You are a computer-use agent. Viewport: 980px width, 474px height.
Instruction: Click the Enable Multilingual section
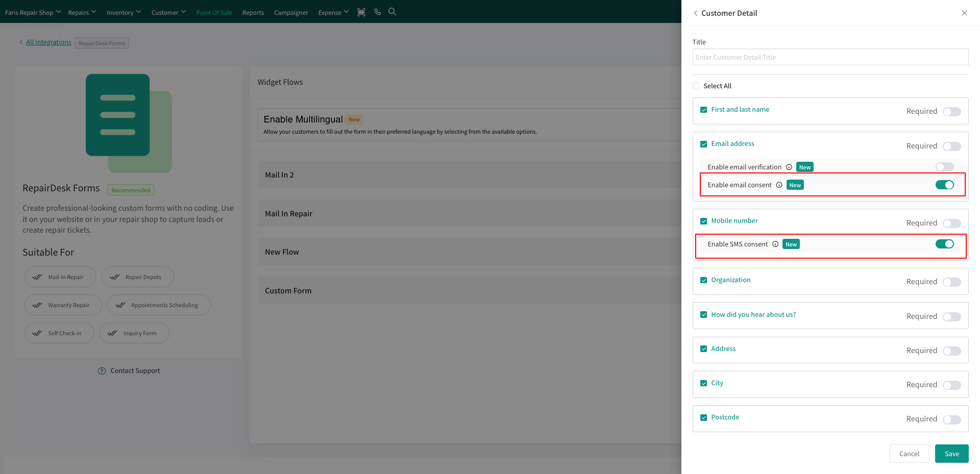(470, 124)
